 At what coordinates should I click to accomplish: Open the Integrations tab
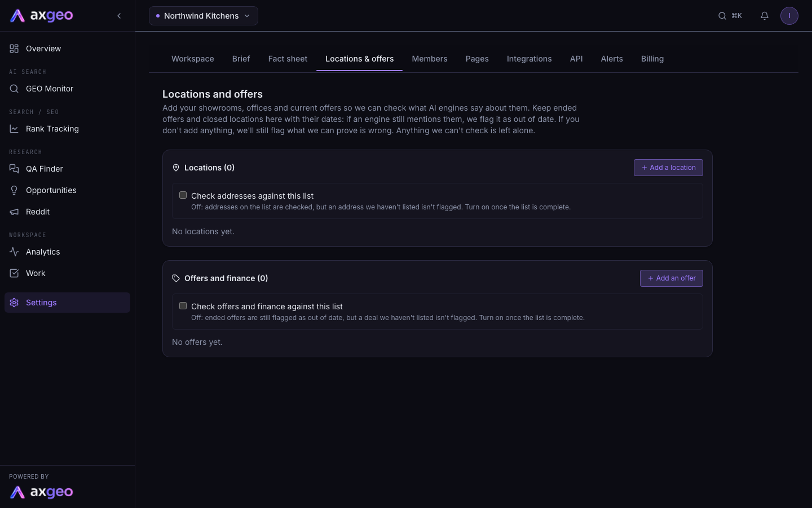coord(529,59)
